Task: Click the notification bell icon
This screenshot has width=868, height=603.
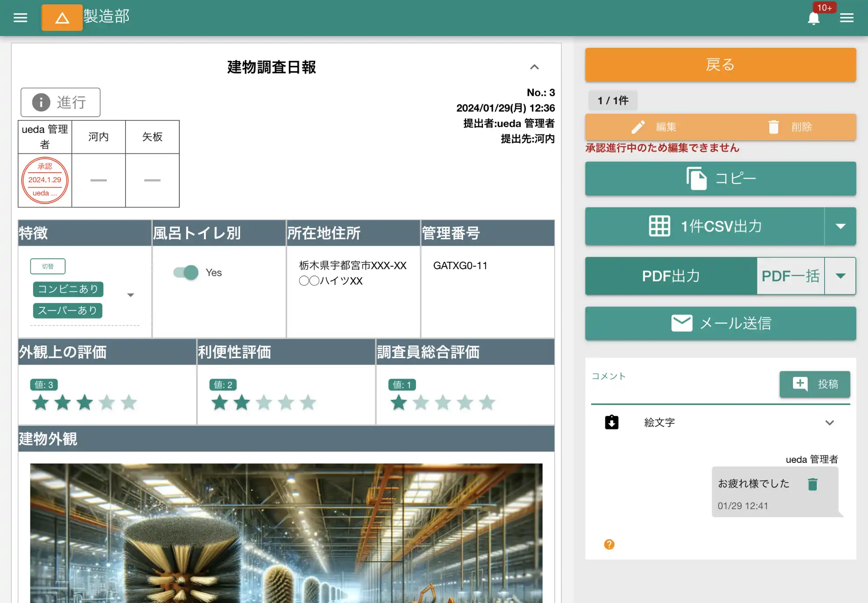Action: [x=813, y=18]
